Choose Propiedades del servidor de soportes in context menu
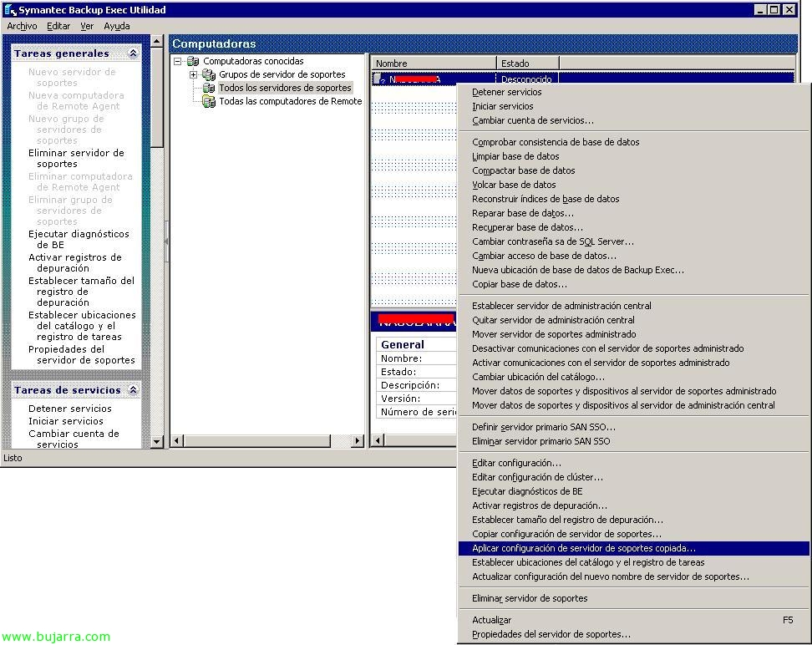 (x=634, y=634)
